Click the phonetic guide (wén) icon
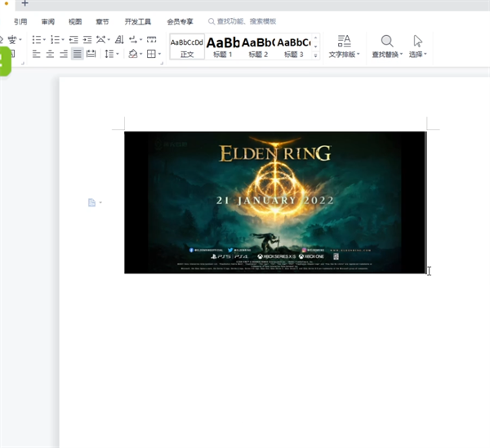Screen dimensions: 490x448 [x=12, y=40]
